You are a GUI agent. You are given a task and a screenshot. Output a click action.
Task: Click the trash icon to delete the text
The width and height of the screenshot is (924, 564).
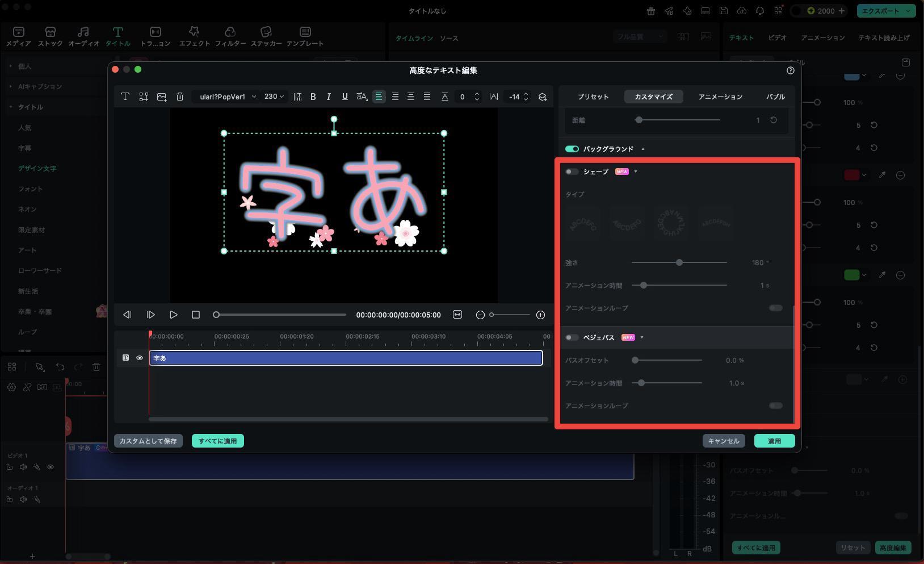180,97
